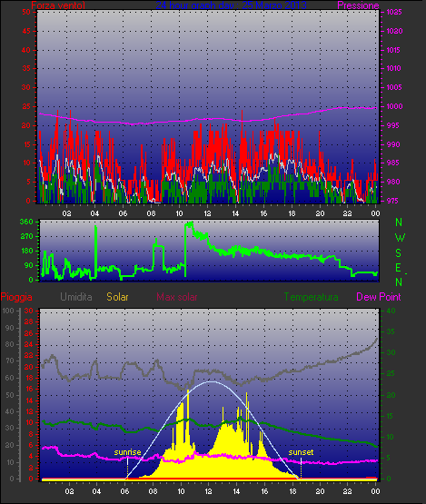Select hour 12 on the wind chart axis
This screenshot has width=426, height=504.
(x=207, y=213)
